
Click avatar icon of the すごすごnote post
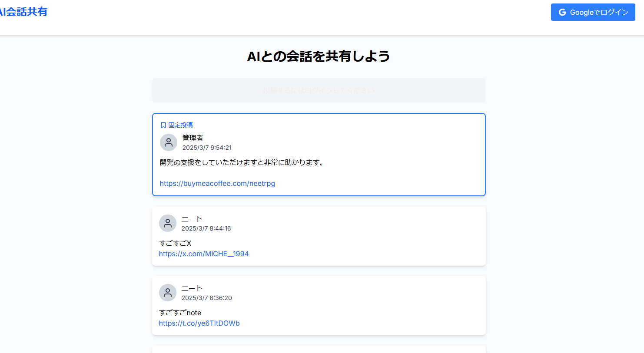[x=168, y=293]
